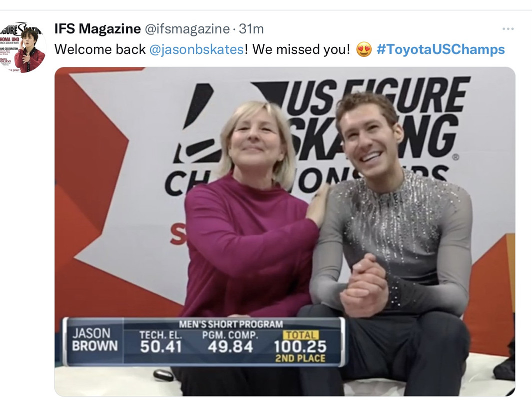Click the PGM. COMP. 49.84 score
Viewport: 532px width, 400px height.
pos(230,342)
